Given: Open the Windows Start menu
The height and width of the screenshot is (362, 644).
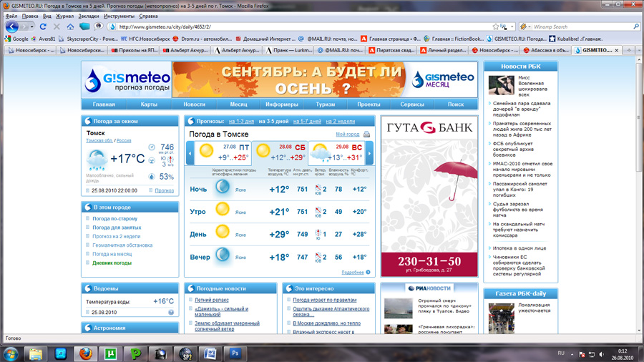Looking at the screenshot, I should coord(11,353).
